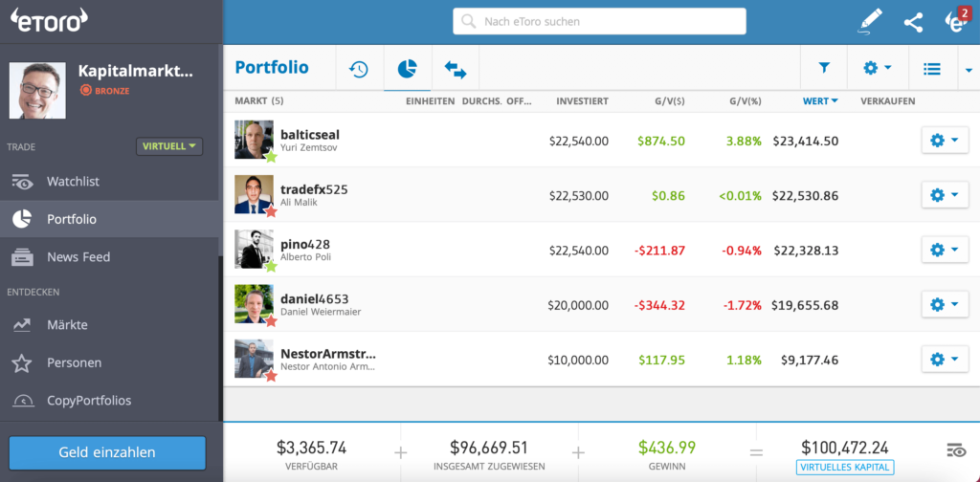
Task: Click tradefx525 avatar thumbnail
Action: point(254,195)
